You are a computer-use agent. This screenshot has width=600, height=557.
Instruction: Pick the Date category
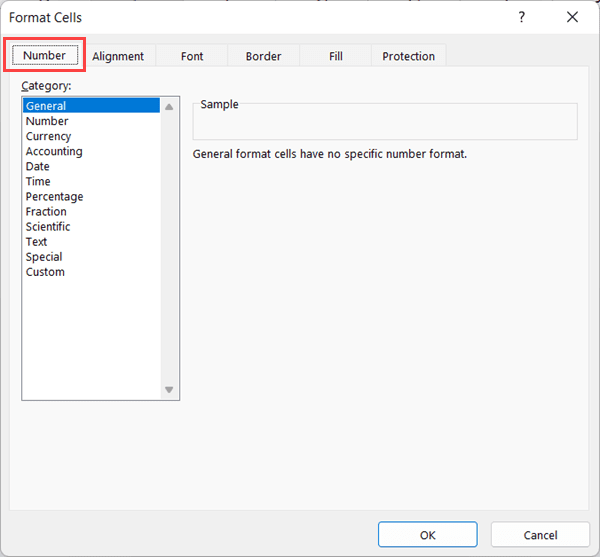click(37, 166)
